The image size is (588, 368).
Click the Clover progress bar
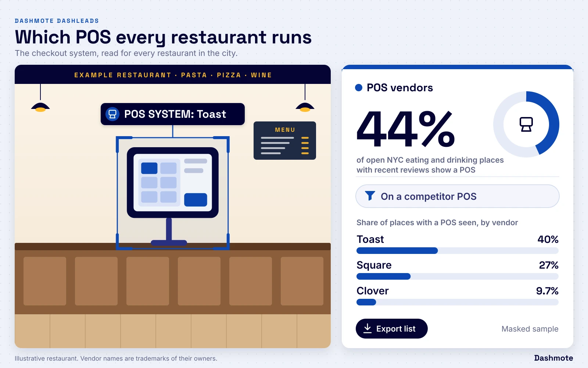(x=457, y=302)
